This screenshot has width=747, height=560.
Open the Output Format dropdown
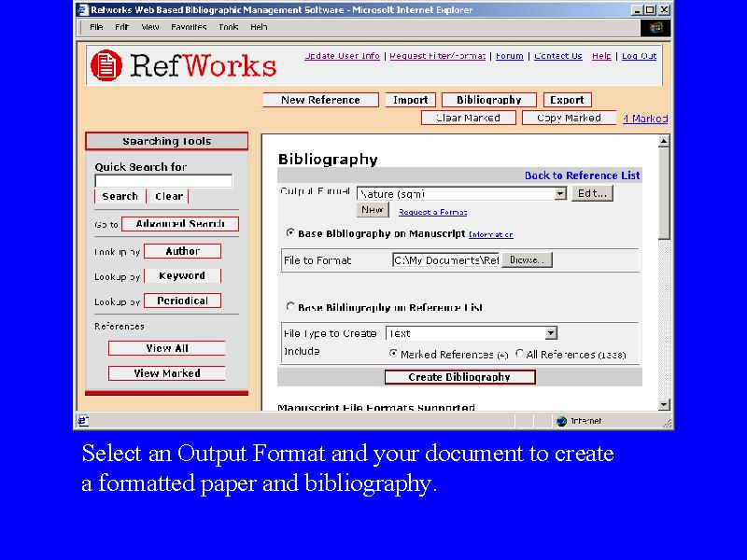(560, 193)
